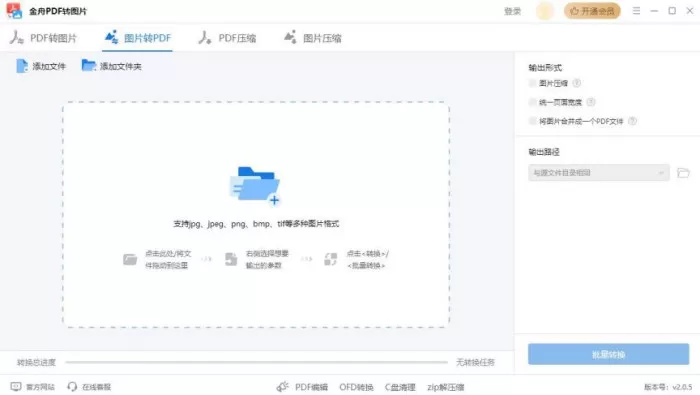Screen dimensions: 700x395
Task: Click the 转换总进度 progress bar
Action: pos(256,362)
